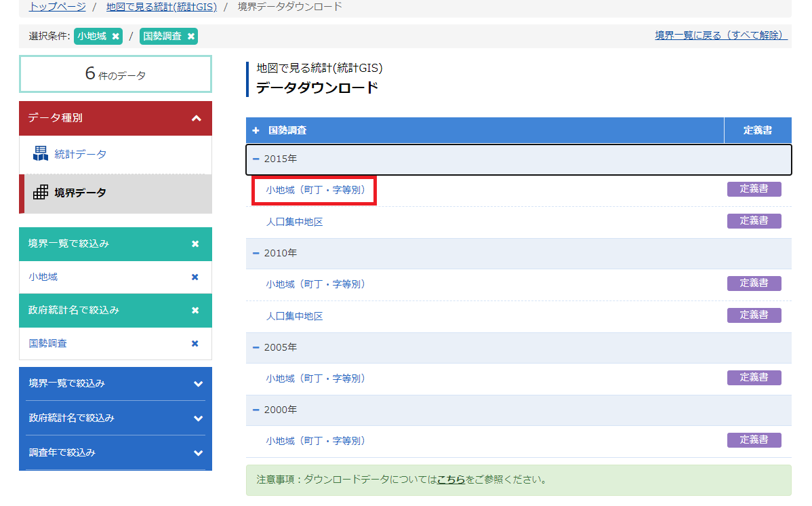This screenshot has width=812, height=506.
Task: Expand the blue 政府統計名で絞込み dropdown
Action: point(198,419)
